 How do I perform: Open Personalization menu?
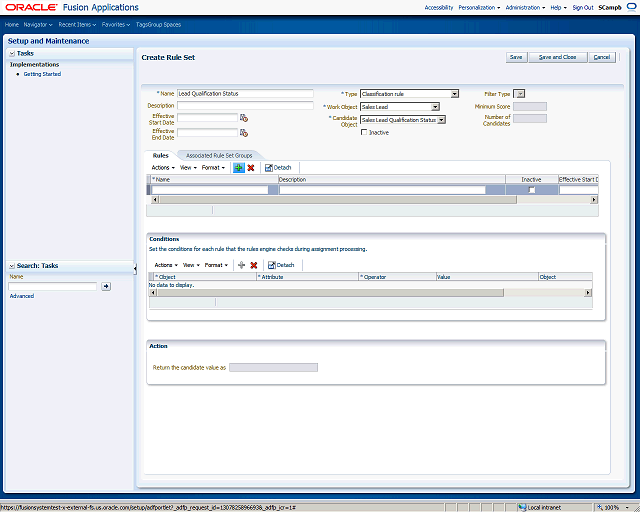pyautogui.click(x=479, y=7)
